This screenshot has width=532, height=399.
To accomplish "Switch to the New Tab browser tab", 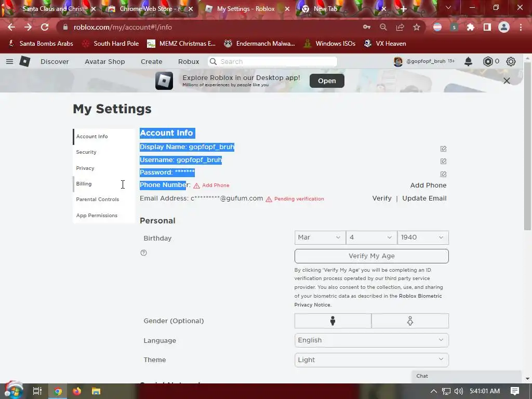I will pos(343,9).
